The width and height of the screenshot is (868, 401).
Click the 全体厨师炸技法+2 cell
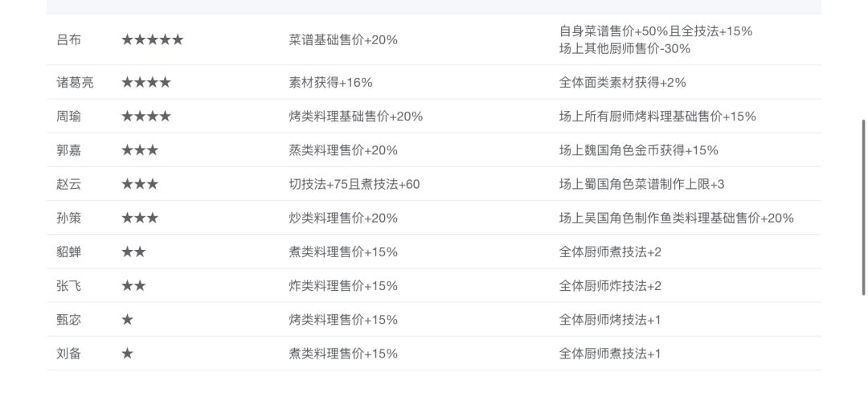(610, 286)
